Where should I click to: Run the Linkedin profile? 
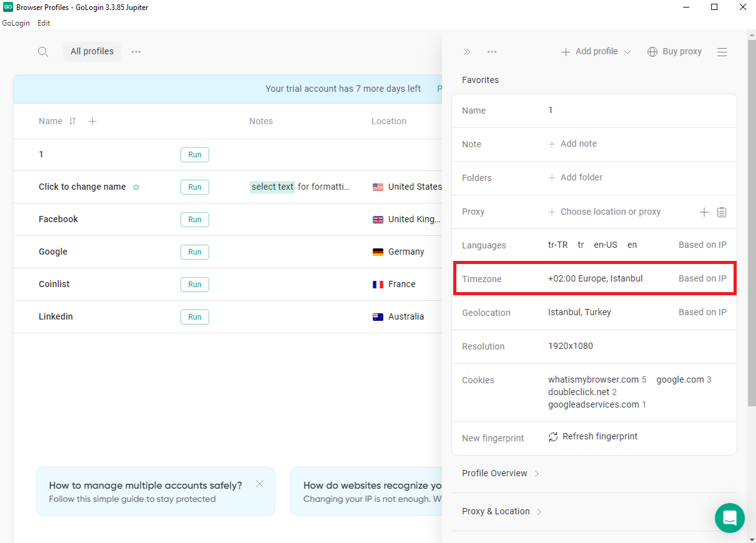coord(195,317)
